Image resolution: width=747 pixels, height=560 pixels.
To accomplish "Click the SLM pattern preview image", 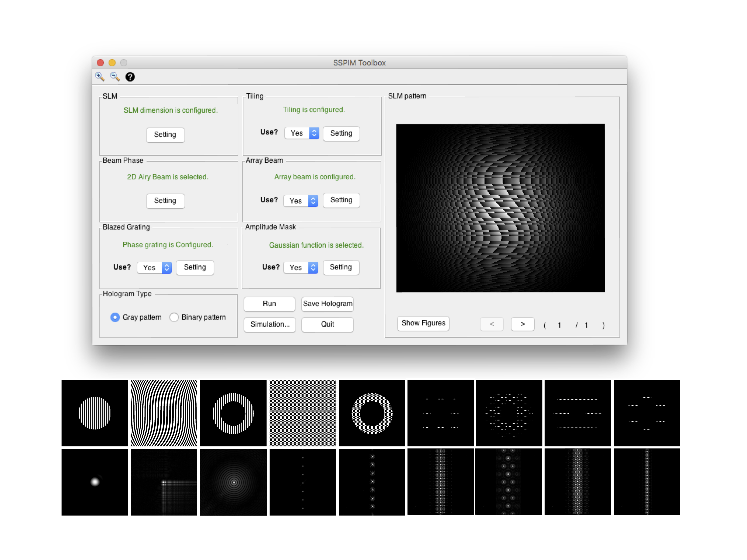I will [500, 208].
